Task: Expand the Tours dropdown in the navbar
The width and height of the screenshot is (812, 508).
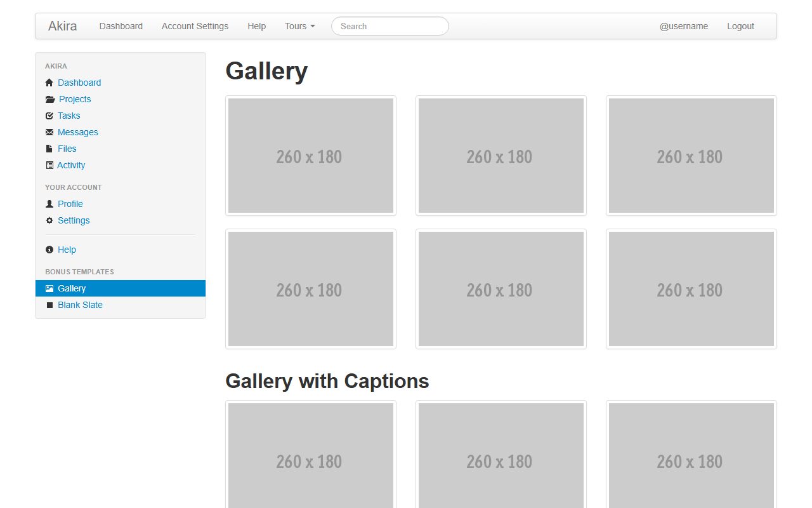Action: [300, 26]
